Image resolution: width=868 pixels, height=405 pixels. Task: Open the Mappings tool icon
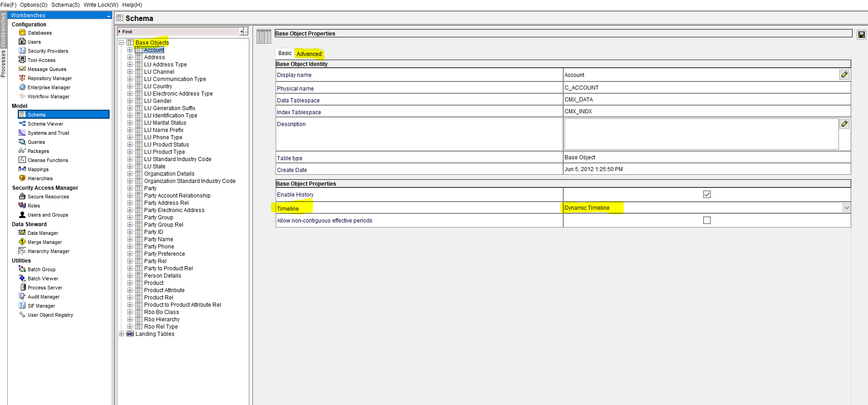click(x=22, y=169)
